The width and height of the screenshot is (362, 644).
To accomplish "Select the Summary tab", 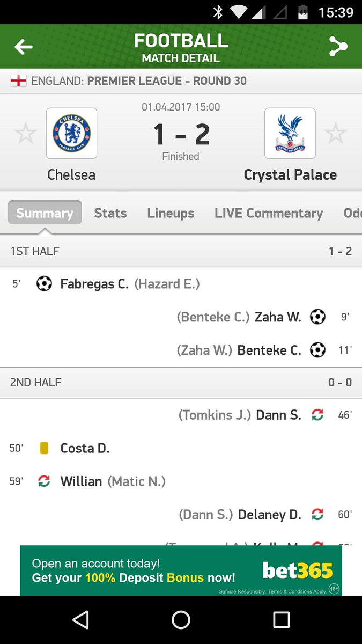I will tap(45, 213).
